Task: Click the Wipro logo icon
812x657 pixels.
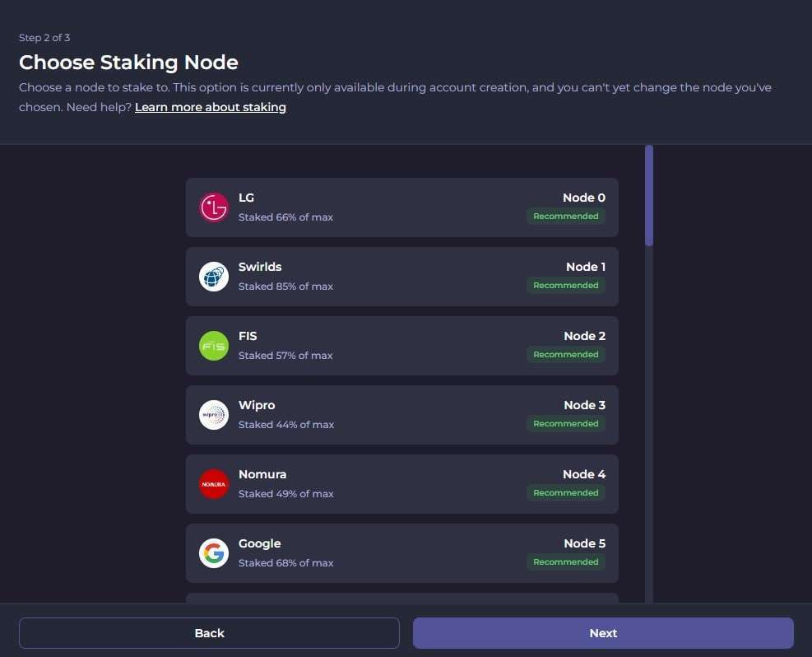Action: (x=214, y=415)
